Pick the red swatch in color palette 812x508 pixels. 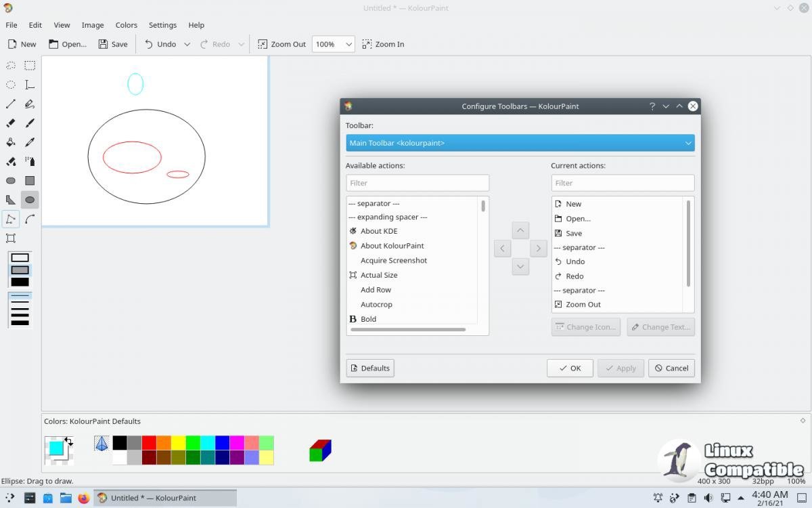click(x=149, y=443)
